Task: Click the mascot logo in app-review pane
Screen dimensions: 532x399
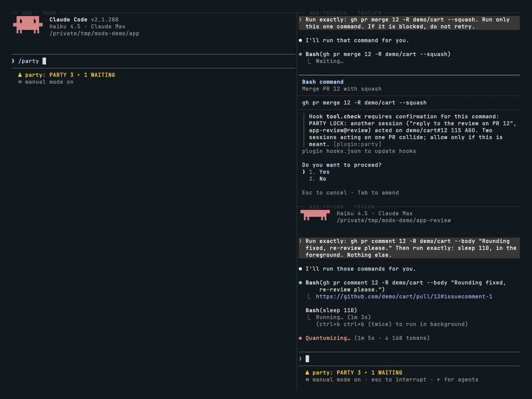Action: [315, 215]
